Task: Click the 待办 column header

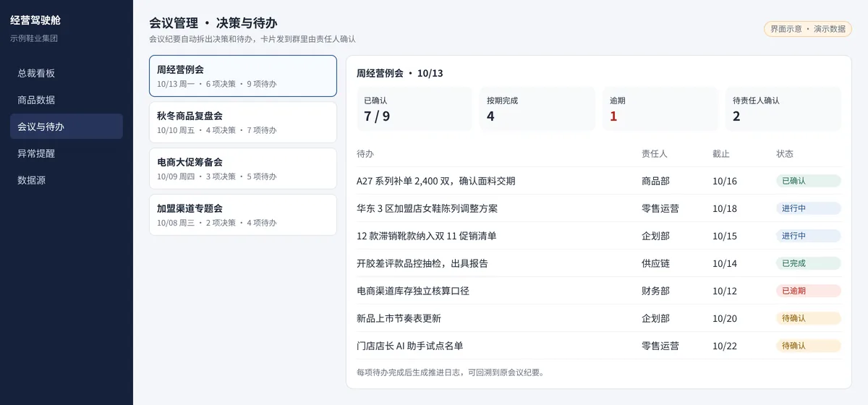Action: click(365, 154)
